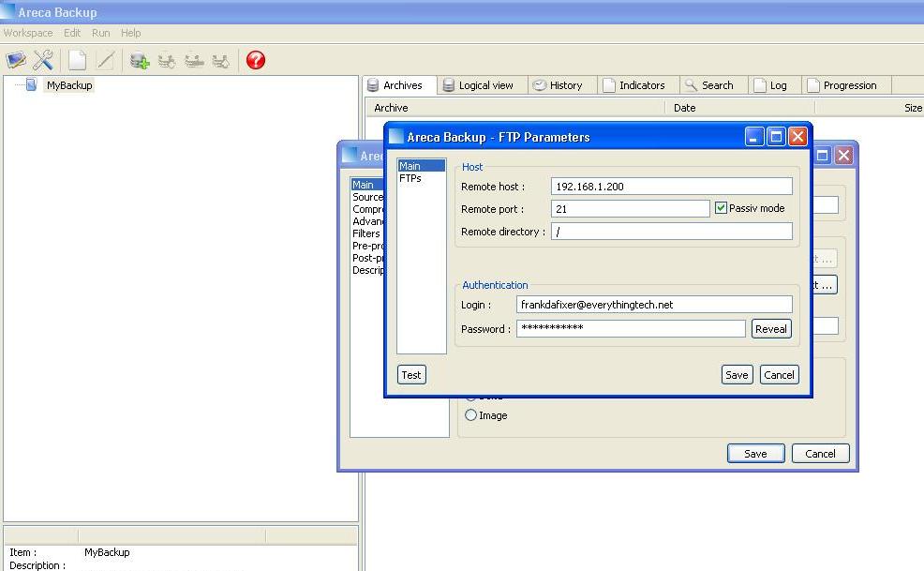Image resolution: width=924 pixels, height=571 pixels.
Task: Disable the Passiv mode checkbox
Action: click(x=721, y=208)
